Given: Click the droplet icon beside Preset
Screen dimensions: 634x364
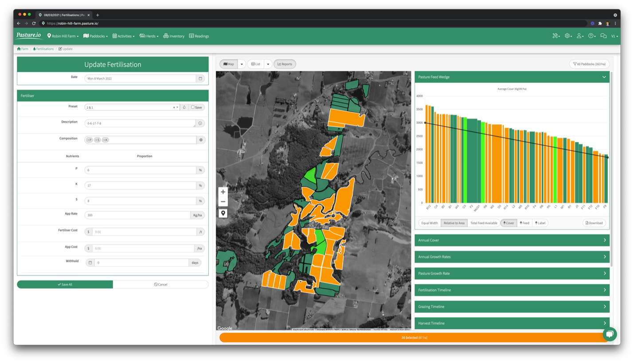Looking at the screenshot, I should pos(184,107).
